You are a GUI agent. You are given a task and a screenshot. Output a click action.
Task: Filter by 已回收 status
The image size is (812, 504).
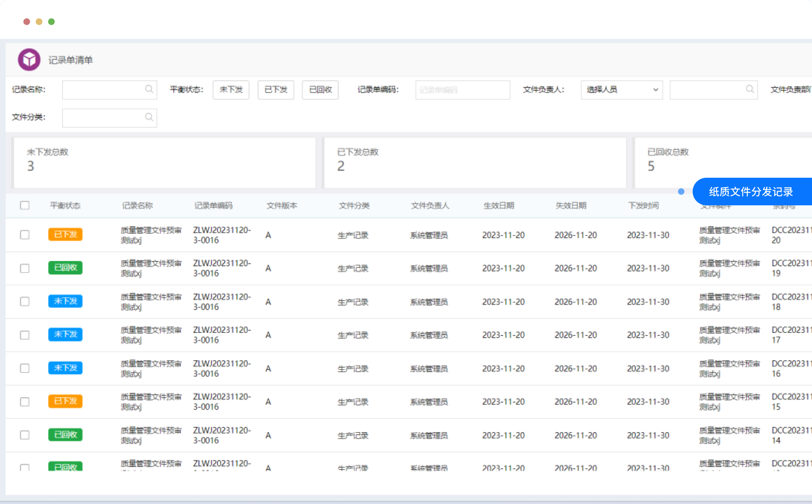[320, 90]
